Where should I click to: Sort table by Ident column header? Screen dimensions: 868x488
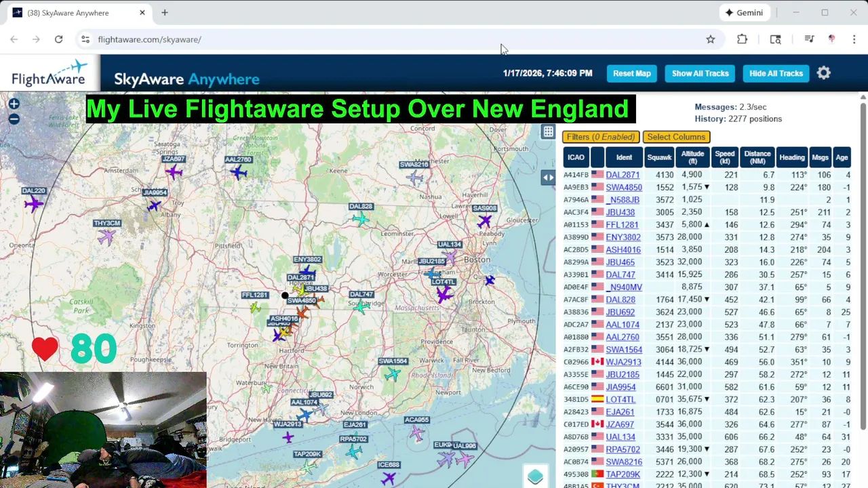coord(624,157)
